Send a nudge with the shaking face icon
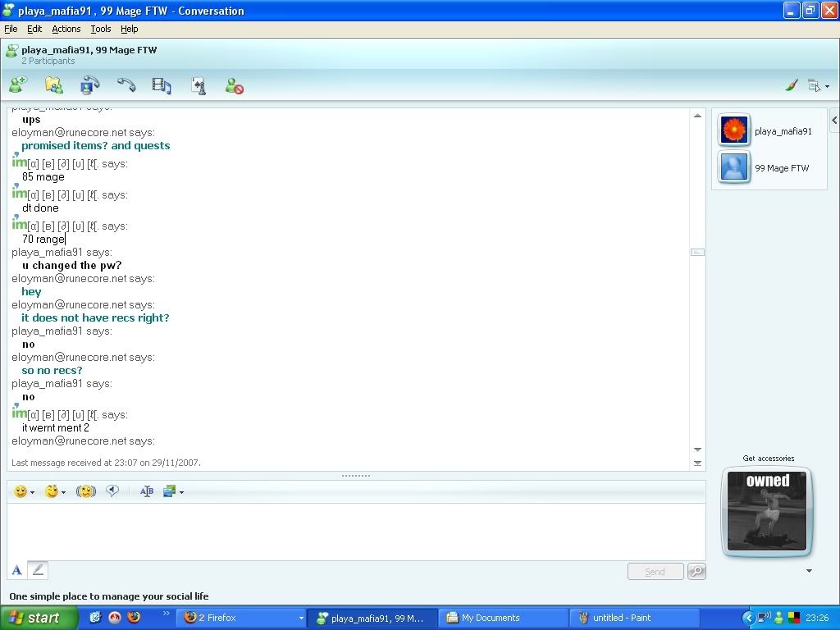Image resolution: width=840 pixels, height=630 pixels. (86, 491)
